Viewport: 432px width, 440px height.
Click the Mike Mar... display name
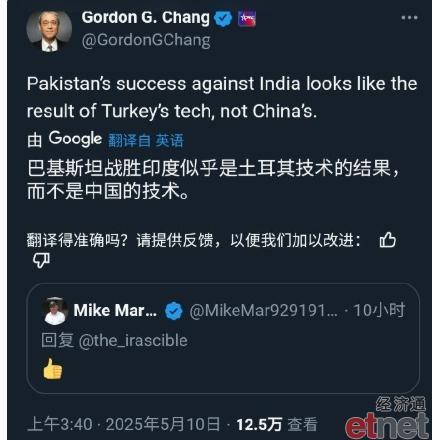[x=115, y=310]
